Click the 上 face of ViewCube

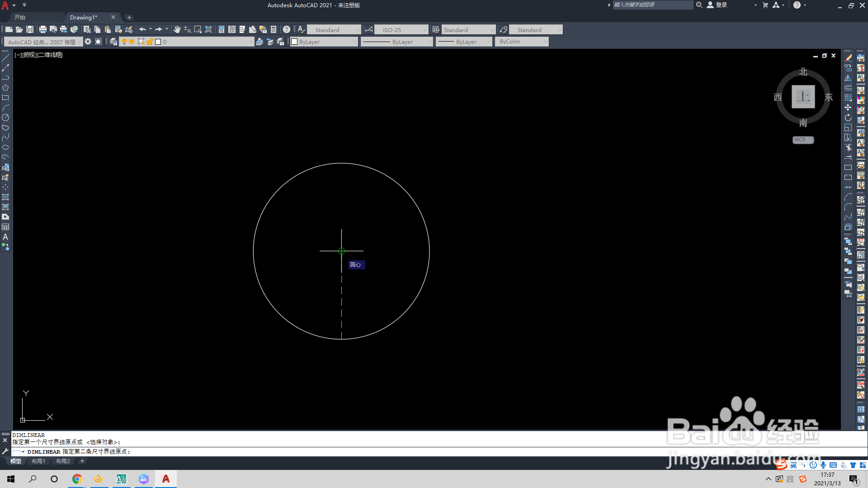(803, 97)
